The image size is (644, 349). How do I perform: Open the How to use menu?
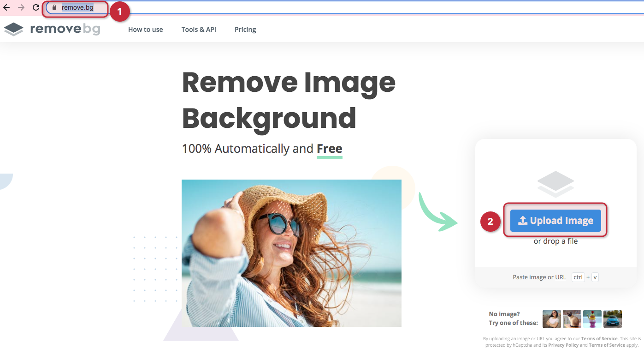pyautogui.click(x=145, y=30)
